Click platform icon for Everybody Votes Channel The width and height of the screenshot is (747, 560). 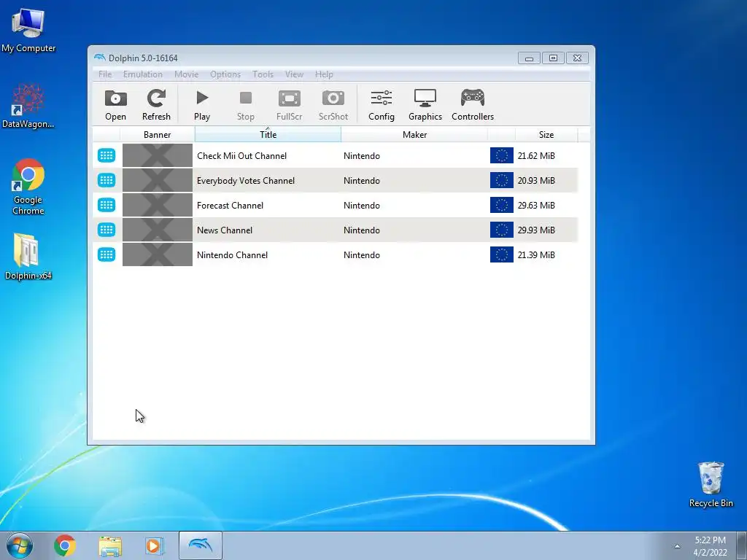(x=107, y=180)
